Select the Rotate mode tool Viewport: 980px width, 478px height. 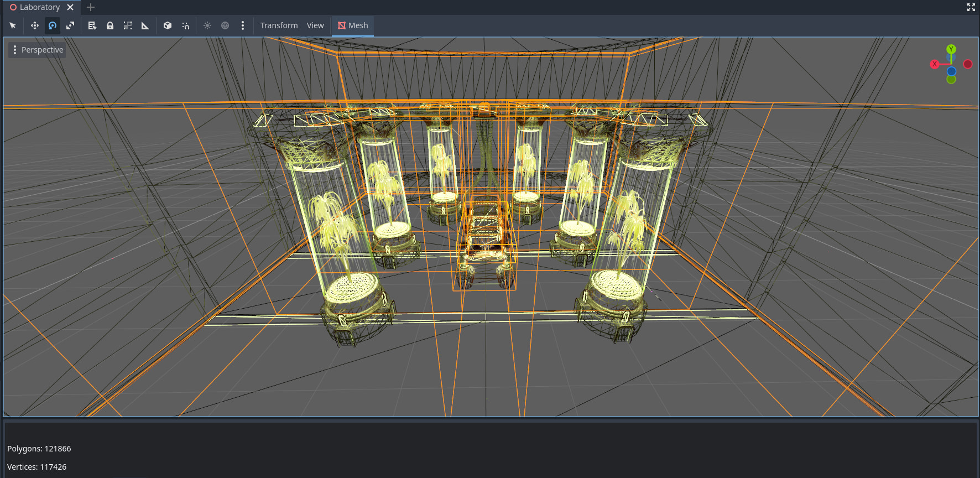(x=53, y=25)
